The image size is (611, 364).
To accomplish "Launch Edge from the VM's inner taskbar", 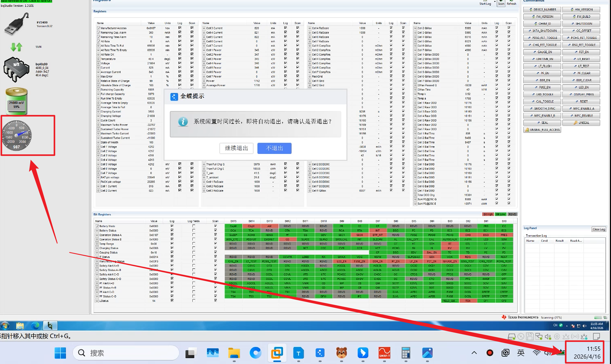I will tap(35, 326).
